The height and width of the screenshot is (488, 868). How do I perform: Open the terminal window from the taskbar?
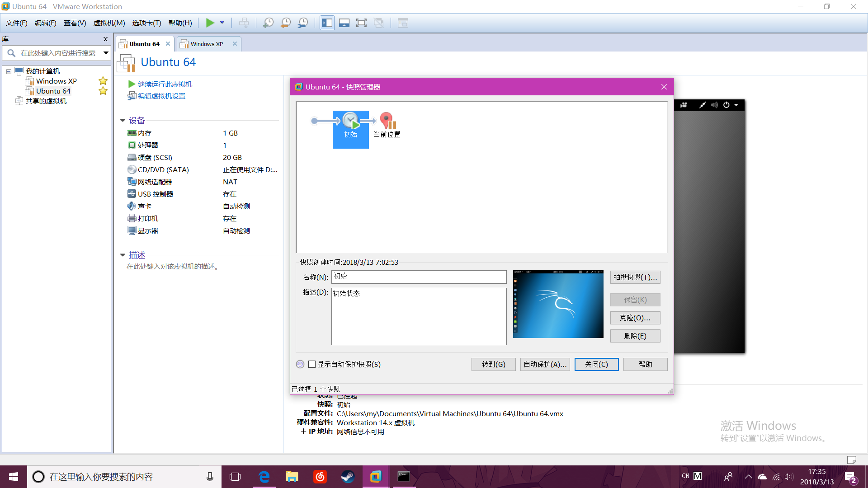[x=404, y=477]
